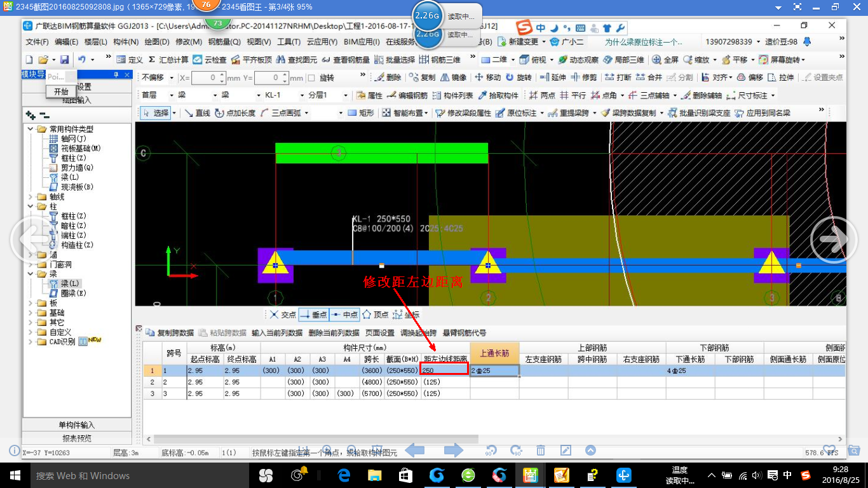The width and height of the screenshot is (868, 488).
Task: Click 输入当前列数据 button
Action: point(276,332)
